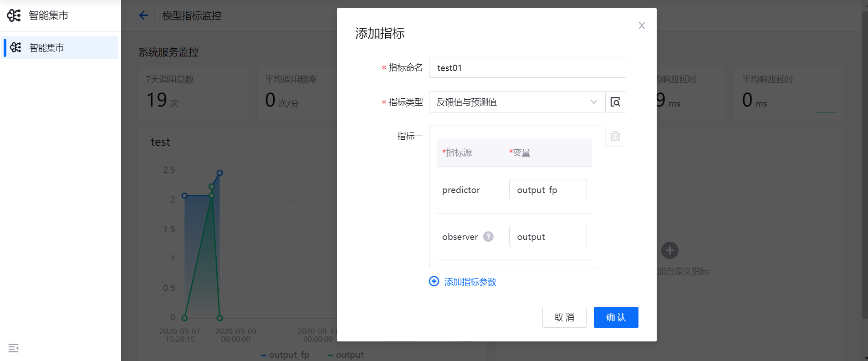Open the 指标类型 dropdown
The height and width of the screenshot is (361, 868).
click(x=510, y=102)
